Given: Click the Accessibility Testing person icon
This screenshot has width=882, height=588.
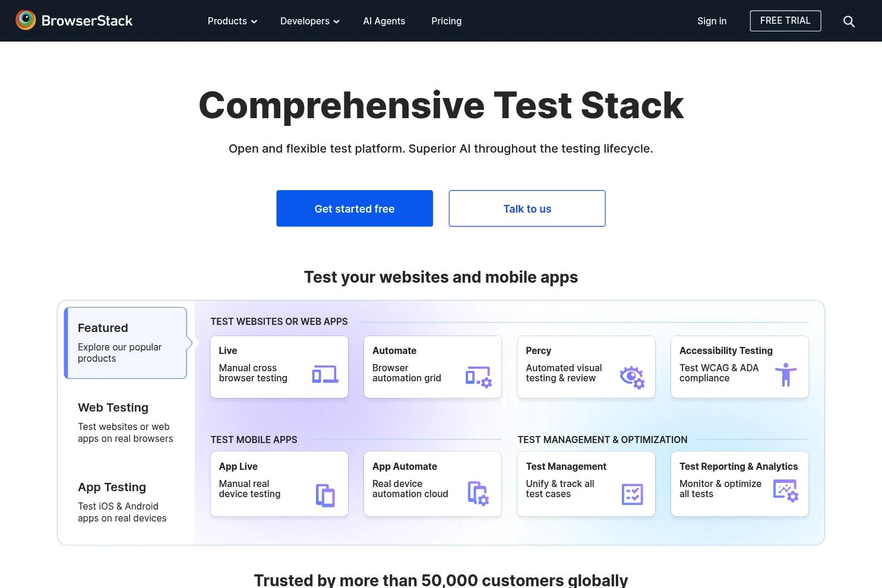Looking at the screenshot, I should [785, 375].
